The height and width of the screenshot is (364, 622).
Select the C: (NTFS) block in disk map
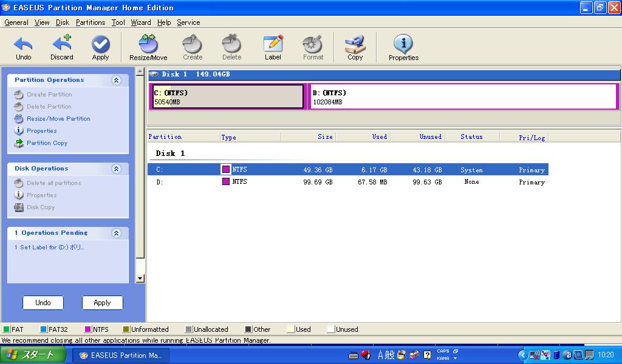pyautogui.click(x=228, y=96)
